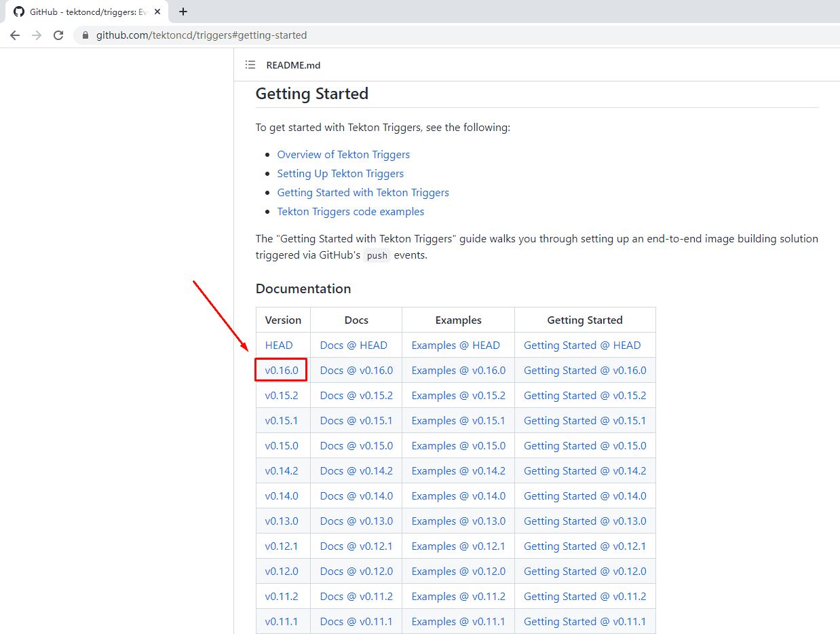Image resolution: width=840 pixels, height=634 pixels.
Task: Open Examples @ HEAD link
Action: [456, 346]
